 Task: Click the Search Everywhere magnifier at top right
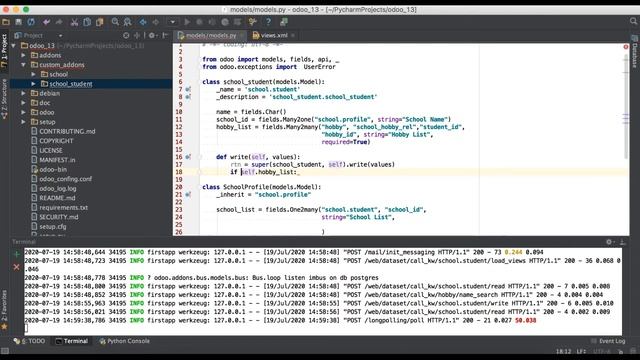pyautogui.click(x=633, y=21)
